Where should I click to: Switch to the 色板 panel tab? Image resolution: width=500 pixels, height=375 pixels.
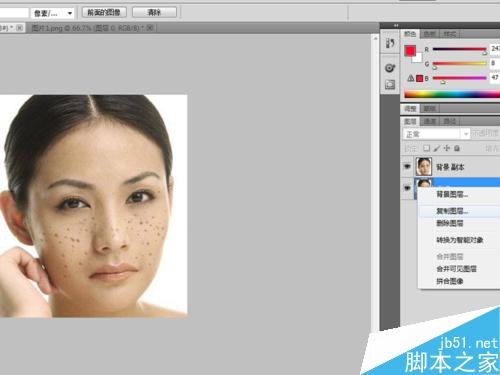(429, 34)
